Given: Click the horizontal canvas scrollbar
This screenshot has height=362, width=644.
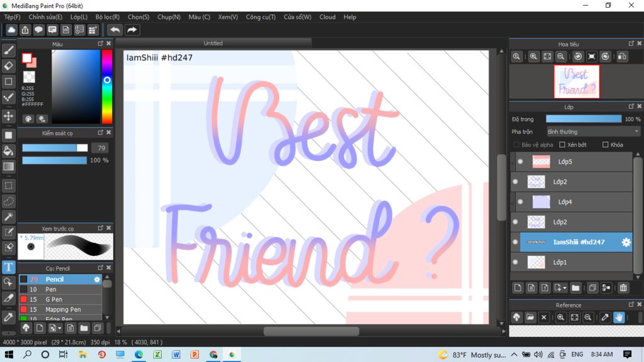Looking at the screenshot, I should [x=311, y=331].
